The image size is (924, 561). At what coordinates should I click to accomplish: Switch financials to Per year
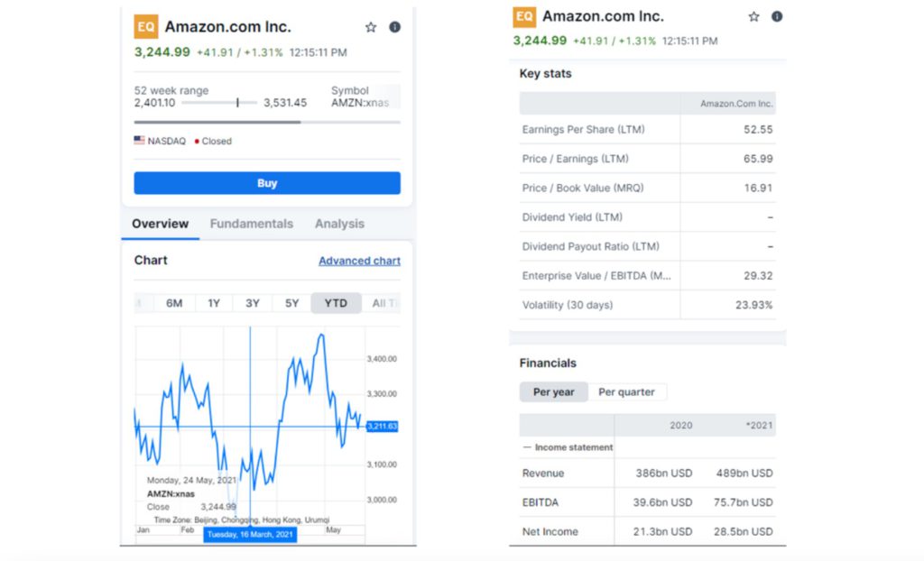coord(554,391)
